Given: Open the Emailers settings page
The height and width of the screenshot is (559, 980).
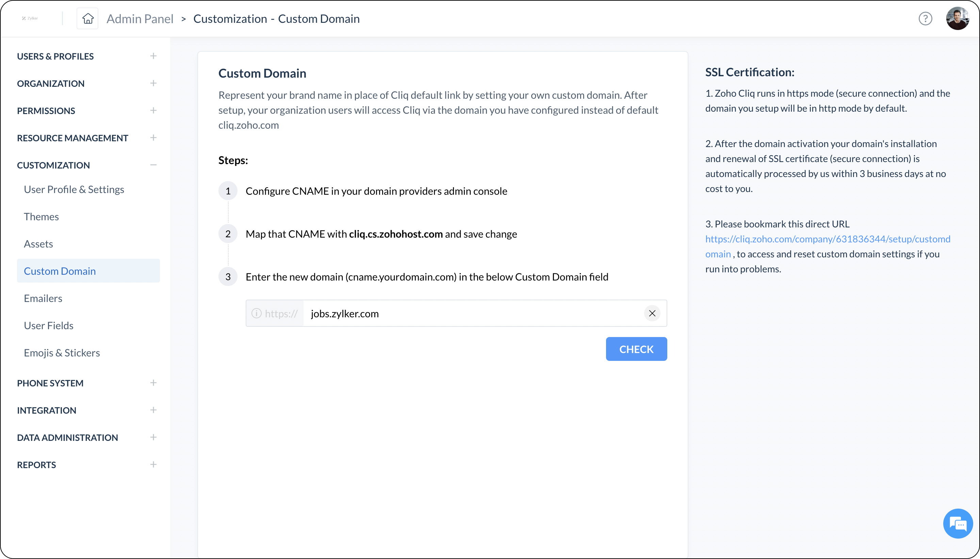Looking at the screenshot, I should point(43,298).
